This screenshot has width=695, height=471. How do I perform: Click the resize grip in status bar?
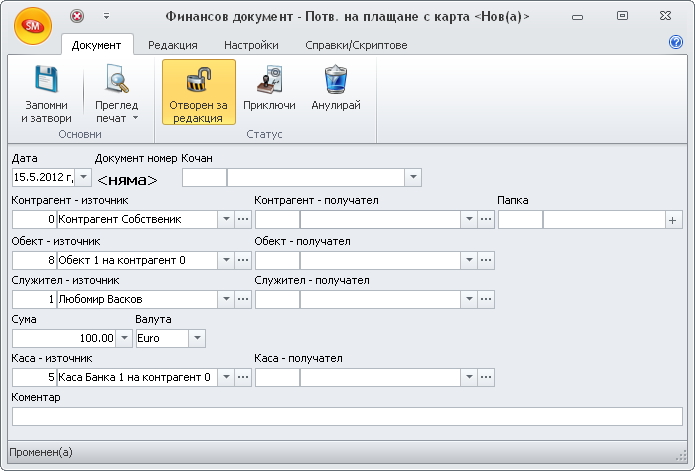point(680,455)
